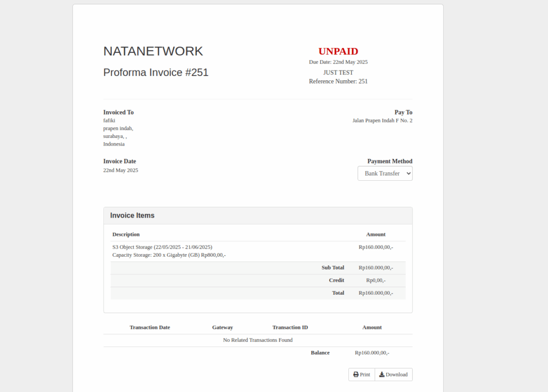Click the customer name 'fafiki'
The width and height of the screenshot is (548, 392).
pyautogui.click(x=109, y=120)
